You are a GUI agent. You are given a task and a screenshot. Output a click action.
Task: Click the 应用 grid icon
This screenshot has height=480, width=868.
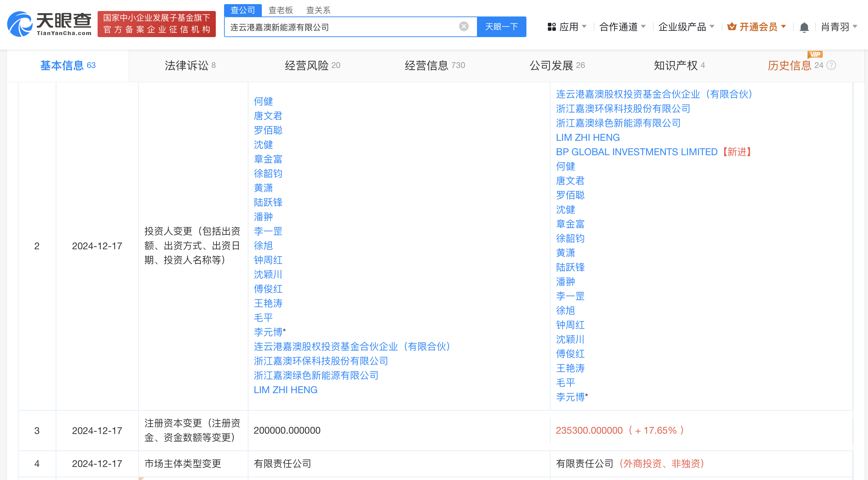552,27
